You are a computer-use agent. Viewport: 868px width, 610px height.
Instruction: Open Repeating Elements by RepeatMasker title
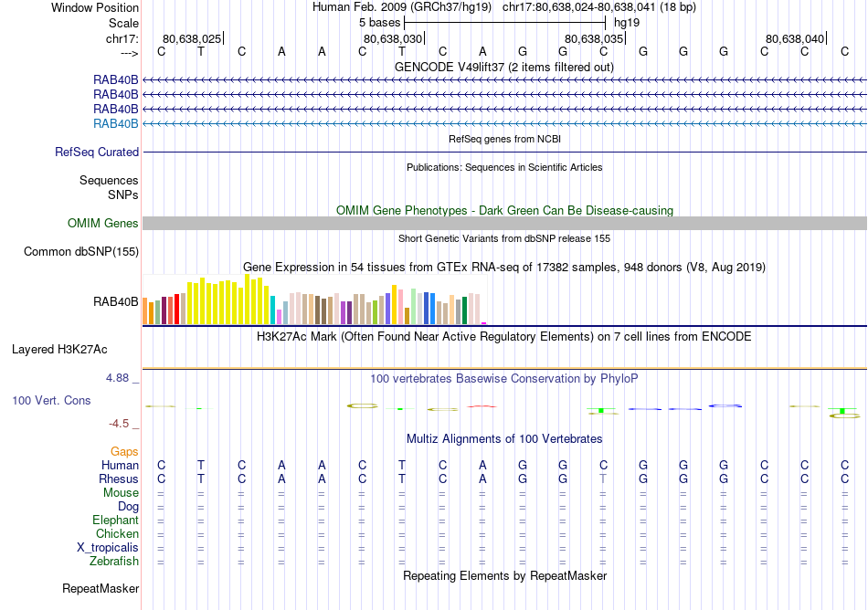(x=504, y=575)
